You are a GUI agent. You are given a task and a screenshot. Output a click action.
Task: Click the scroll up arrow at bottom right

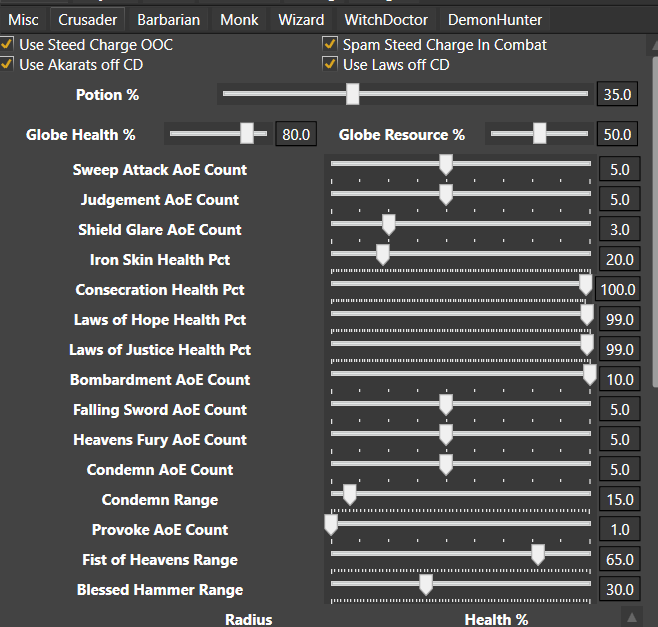tap(630, 616)
